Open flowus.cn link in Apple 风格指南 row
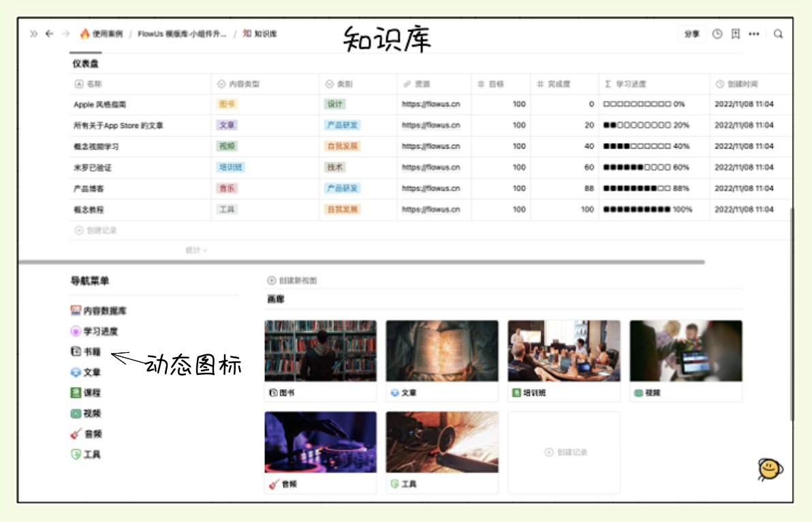Viewport: 812px width, 522px height. click(x=431, y=104)
